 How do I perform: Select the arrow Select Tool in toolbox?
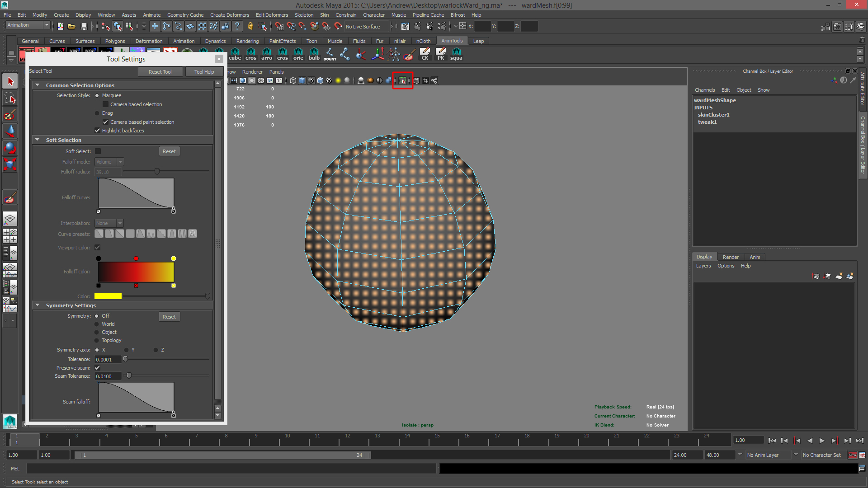point(10,81)
